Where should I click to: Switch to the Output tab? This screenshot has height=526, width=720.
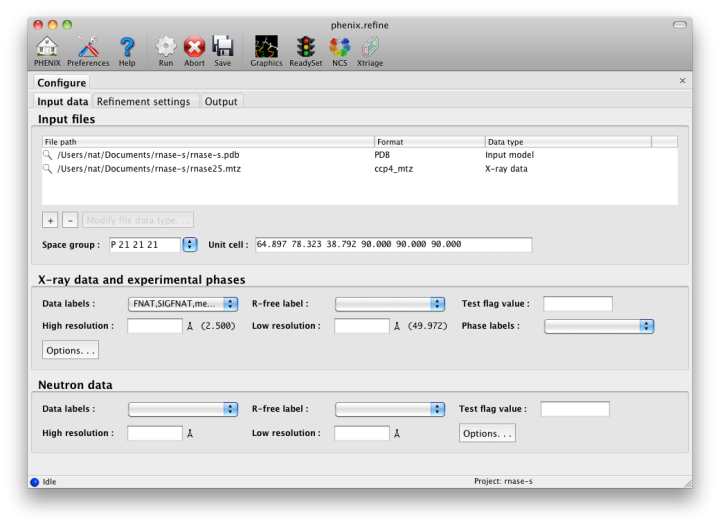click(x=221, y=101)
